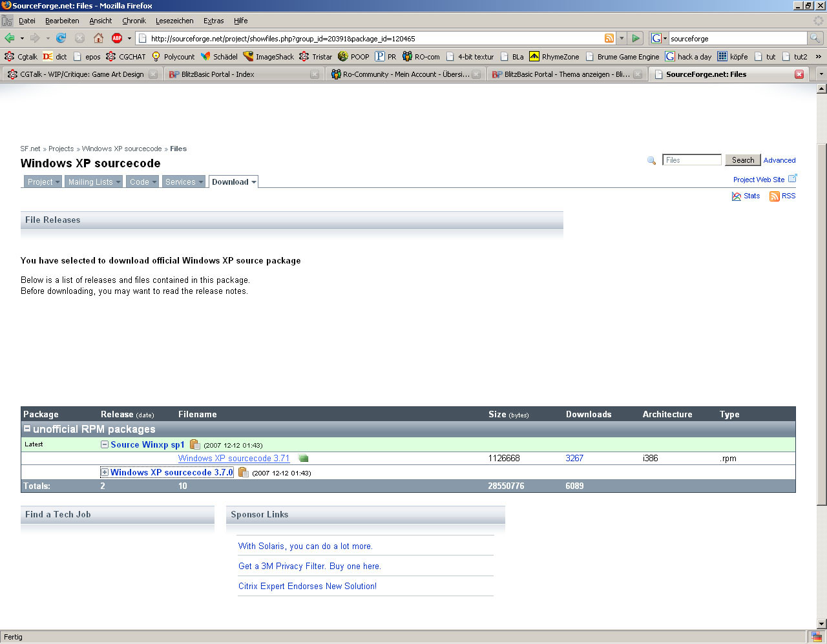The width and height of the screenshot is (827, 644).
Task: Click the 3267 downloads count link
Action: [574, 458]
